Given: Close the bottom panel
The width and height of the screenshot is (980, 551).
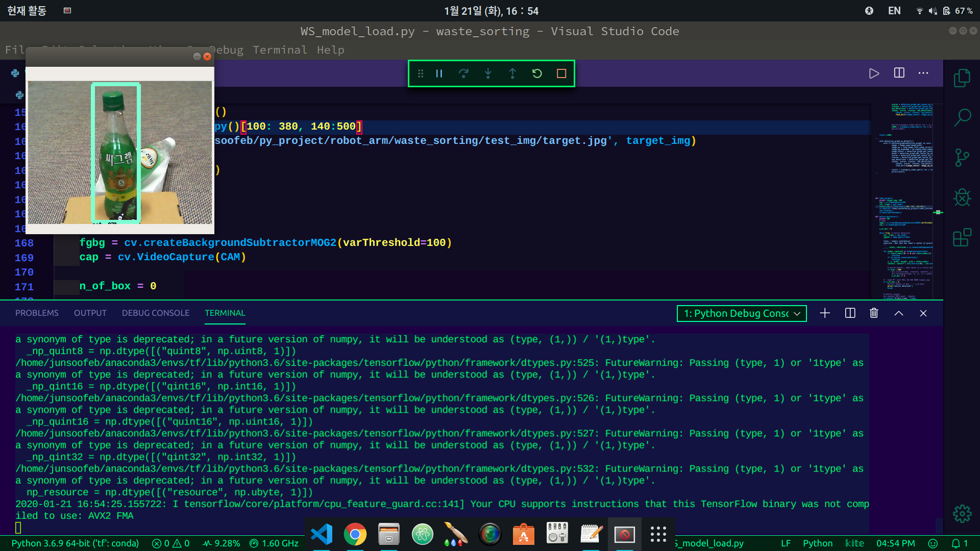Looking at the screenshot, I should pos(923,313).
